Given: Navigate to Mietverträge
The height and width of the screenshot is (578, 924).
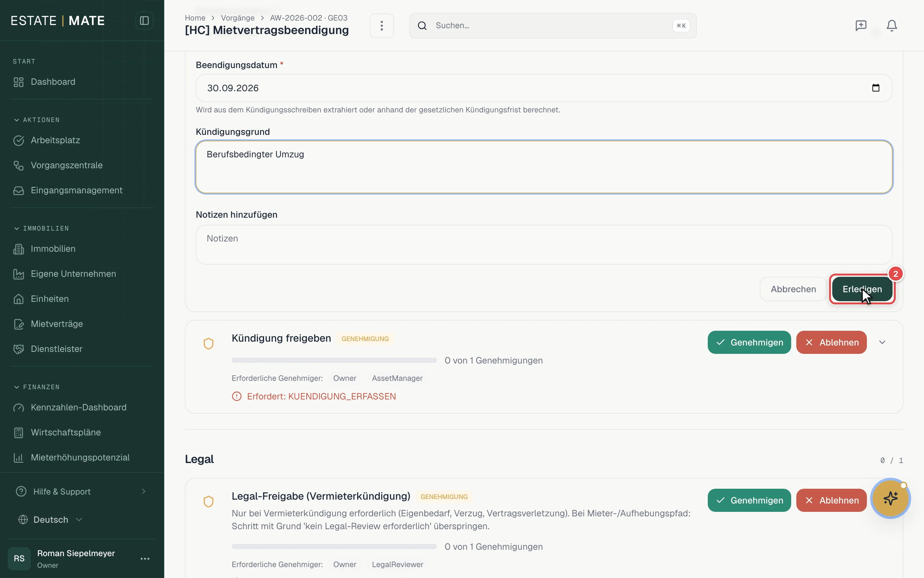Looking at the screenshot, I should pos(82,324).
